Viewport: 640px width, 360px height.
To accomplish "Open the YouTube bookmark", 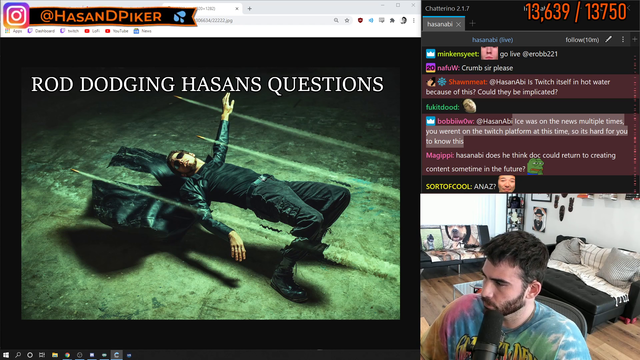I will [x=117, y=31].
